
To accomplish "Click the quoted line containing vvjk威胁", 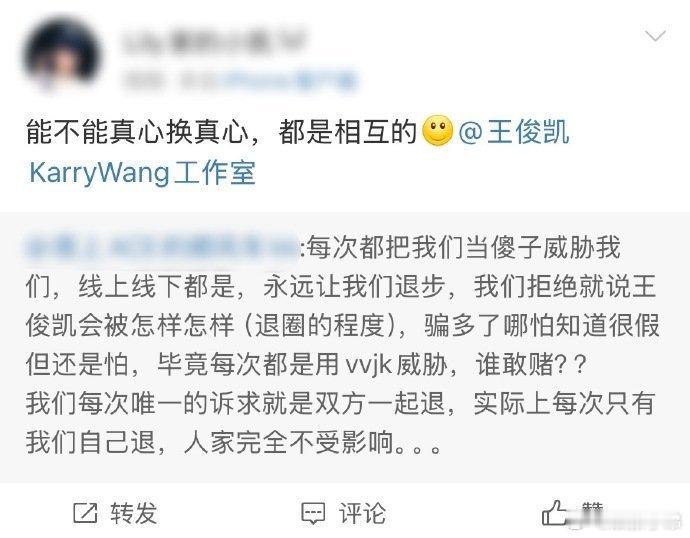I will pos(306,364).
